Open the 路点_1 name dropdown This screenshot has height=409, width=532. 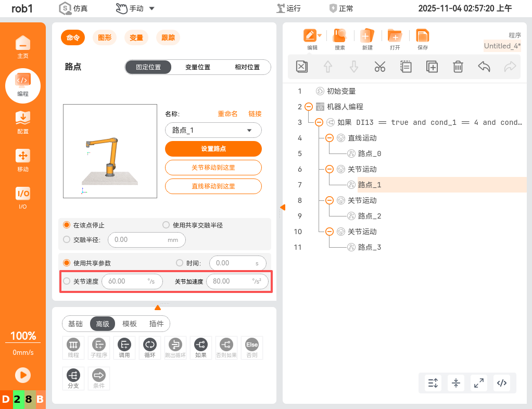click(213, 130)
